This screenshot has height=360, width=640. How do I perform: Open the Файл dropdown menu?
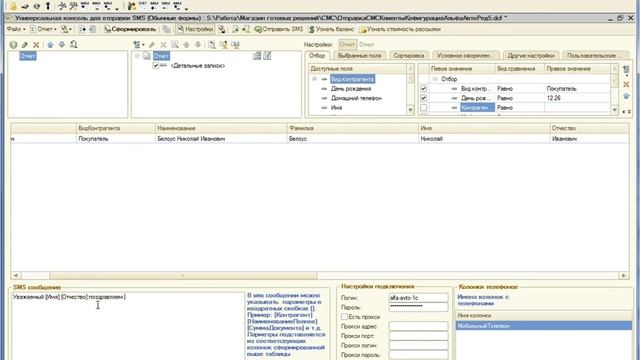point(16,29)
